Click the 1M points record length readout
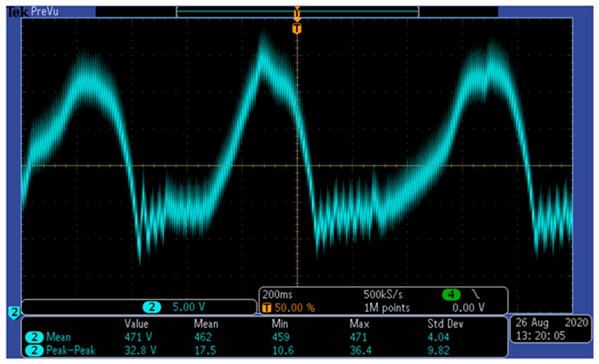 (x=387, y=308)
